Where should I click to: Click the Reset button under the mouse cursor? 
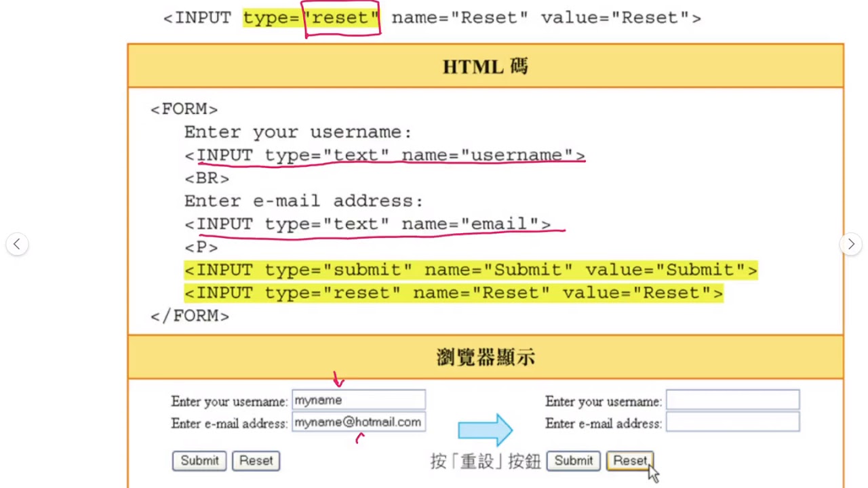[x=629, y=461]
